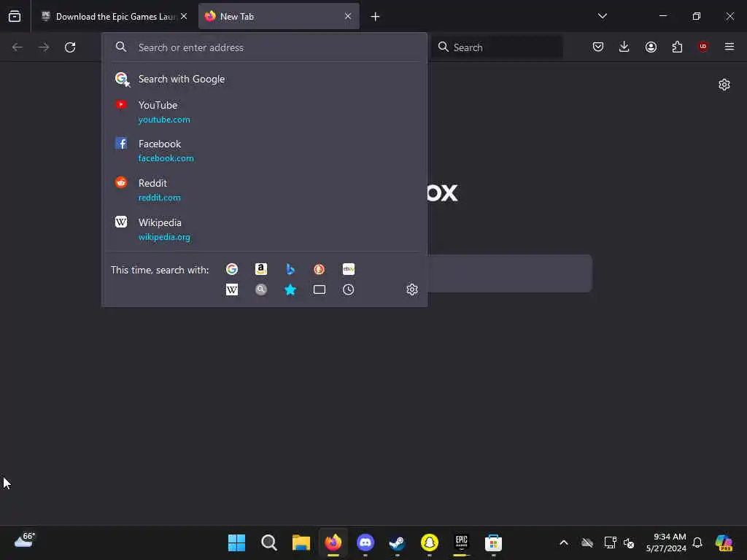Screen dimensions: 747x560
Task: Focus the Search or enter address field
Action: [264, 47]
